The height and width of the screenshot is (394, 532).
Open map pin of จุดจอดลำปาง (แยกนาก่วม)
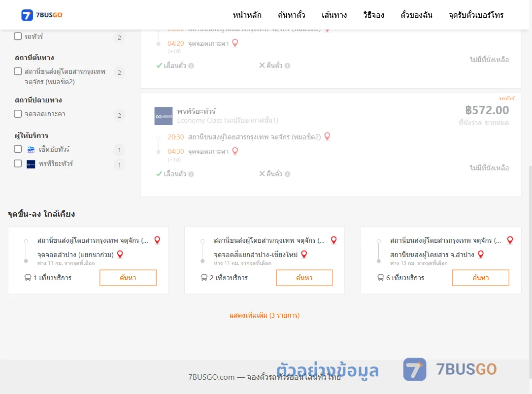click(120, 255)
